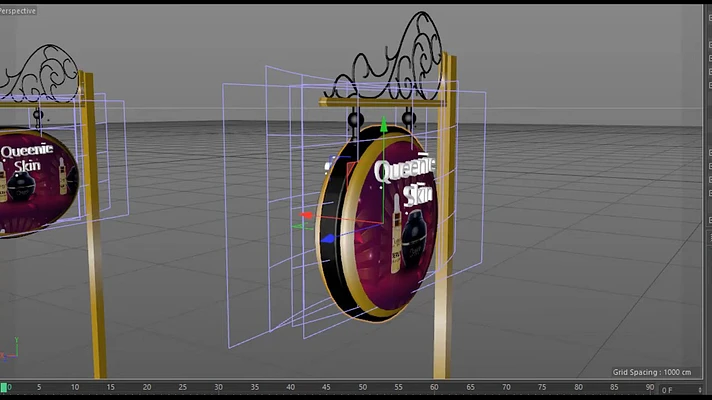Jump to frame 65 on timeline
This screenshot has height=400, width=712.
tap(470, 387)
